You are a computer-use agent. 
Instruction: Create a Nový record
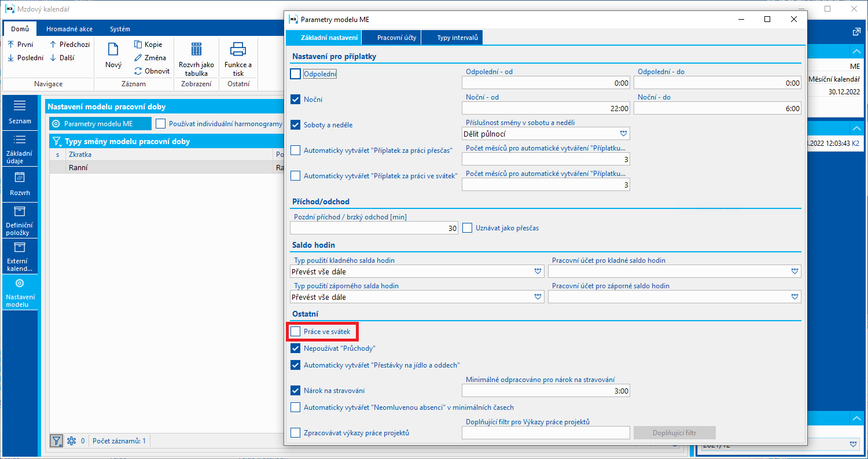coord(113,56)
